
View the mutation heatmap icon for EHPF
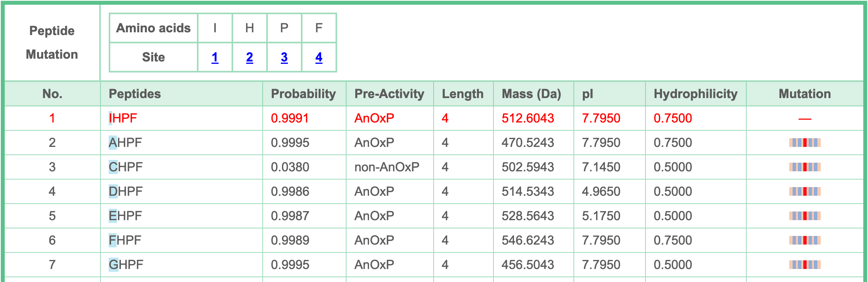pos(805,216)
